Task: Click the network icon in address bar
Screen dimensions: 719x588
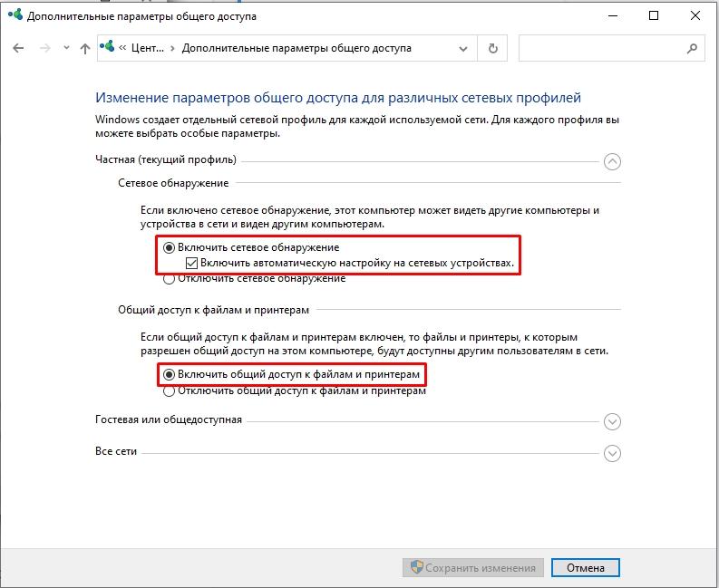Action: pos(107,47)
